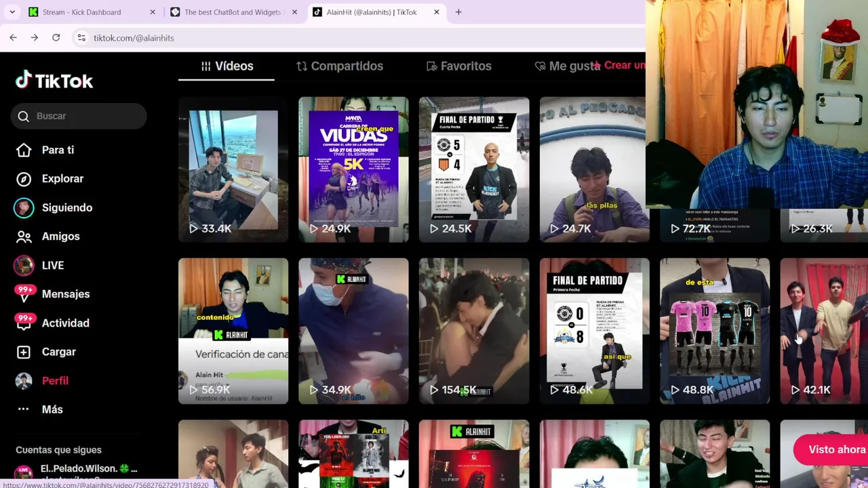Open the Más three-dots icon

point(24,409)
